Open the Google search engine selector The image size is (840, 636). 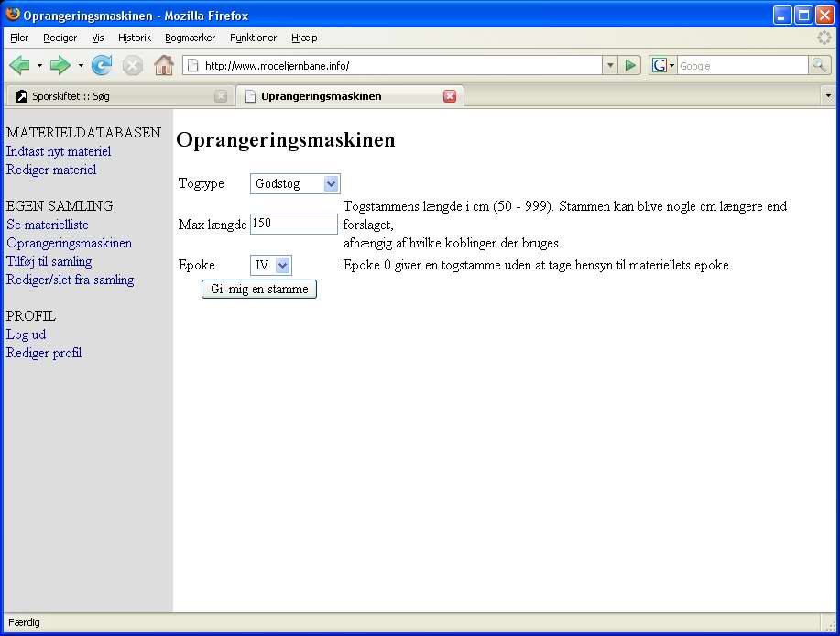point(662,65)
